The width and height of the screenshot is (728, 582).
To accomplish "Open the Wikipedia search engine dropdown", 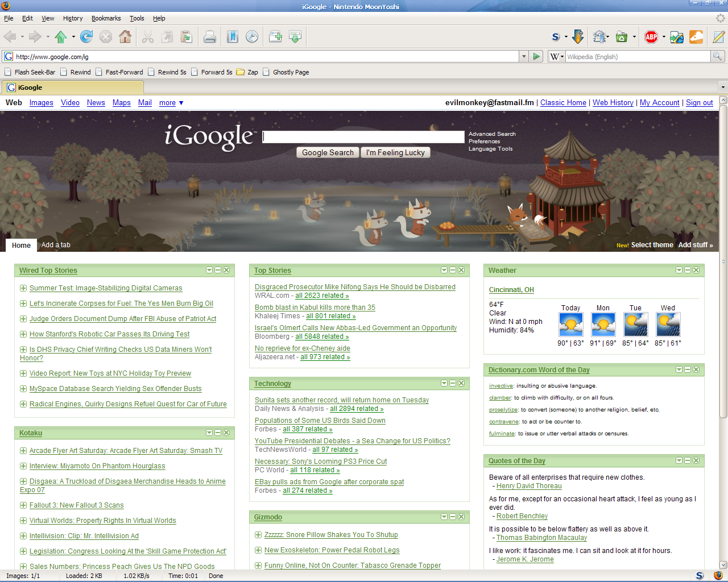I will point(556,56).
